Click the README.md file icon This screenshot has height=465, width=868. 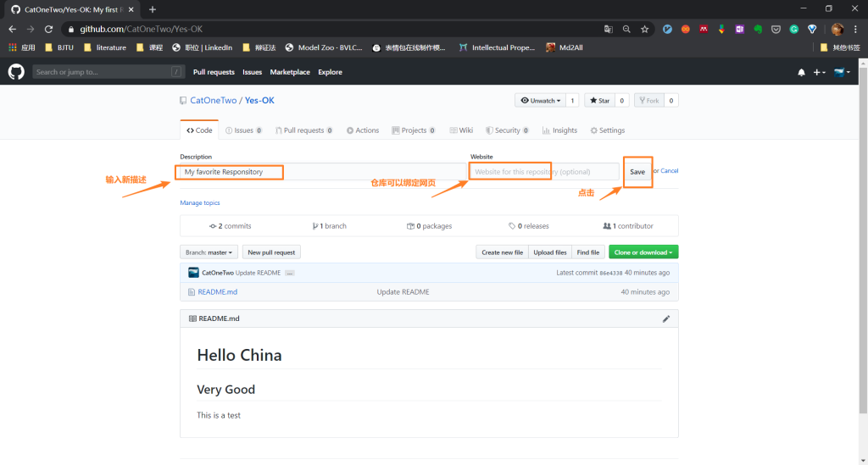tap(192, 292)
